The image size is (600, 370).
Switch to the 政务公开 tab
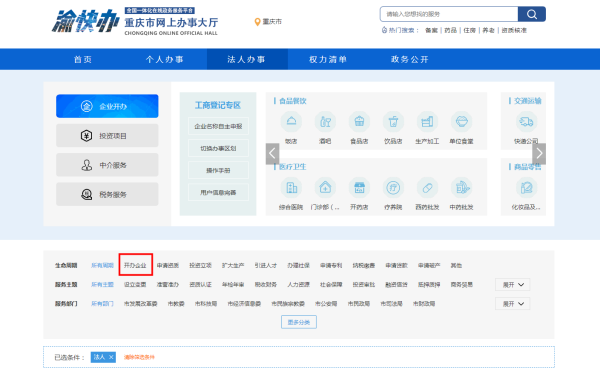click(410, 59)
